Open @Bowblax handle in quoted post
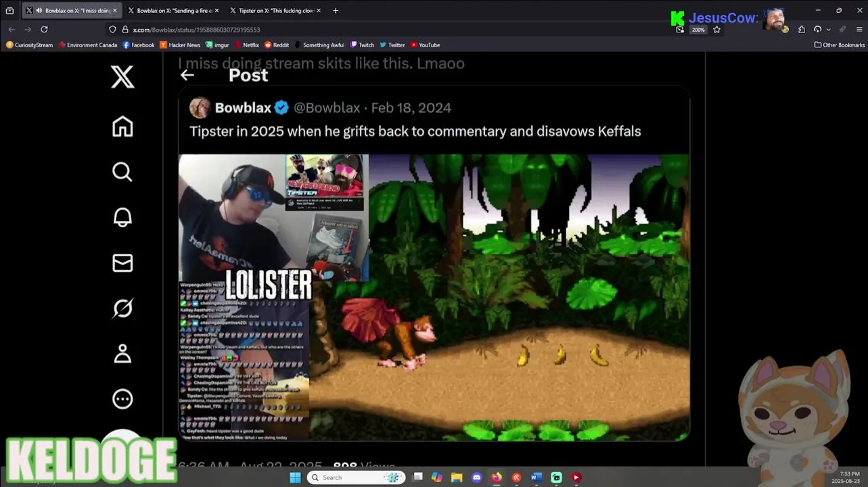This screenshot has width=868, height=487. coord(327,108)
